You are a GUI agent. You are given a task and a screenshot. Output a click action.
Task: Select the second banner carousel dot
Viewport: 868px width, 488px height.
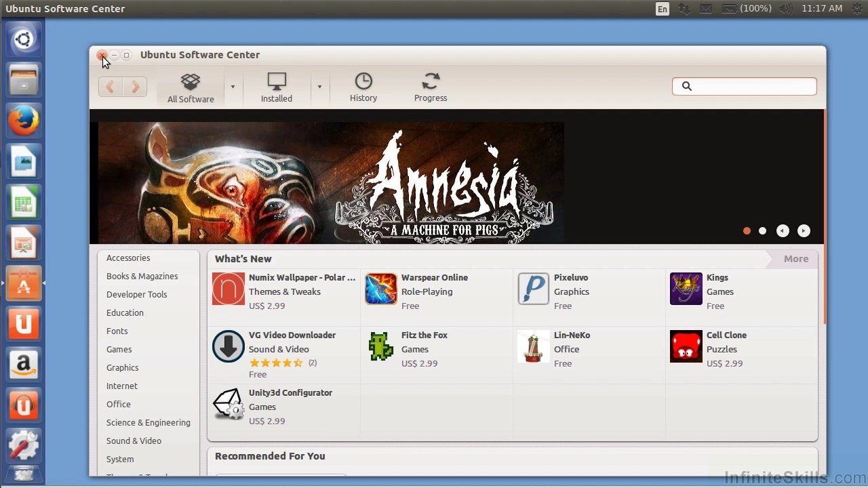(x=762, y=231)
